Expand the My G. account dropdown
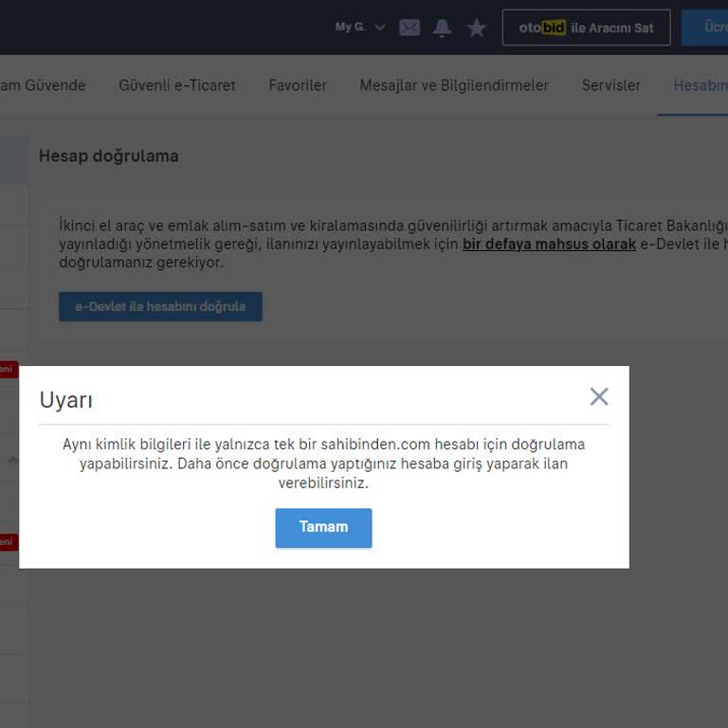The height and width of the screenshot is (728, 728). click(x=360, y=27)
